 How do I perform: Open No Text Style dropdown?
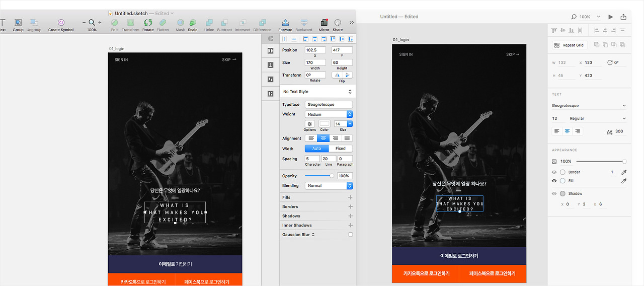(x=317, y=92)
